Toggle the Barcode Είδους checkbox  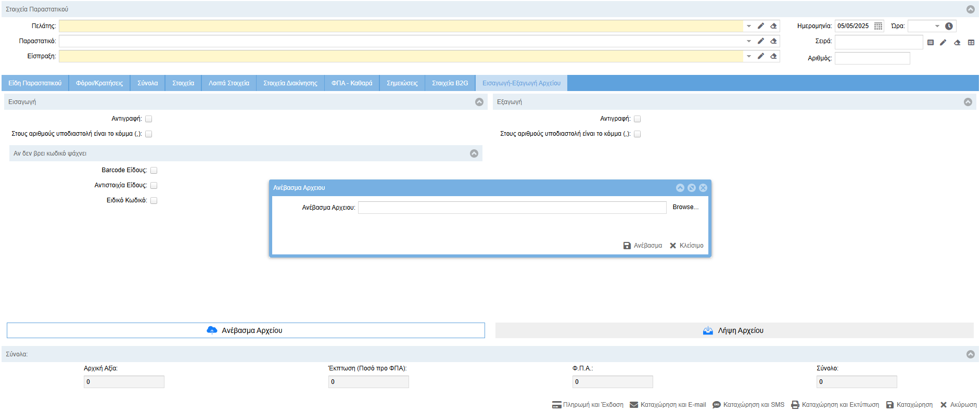(154, 171)
